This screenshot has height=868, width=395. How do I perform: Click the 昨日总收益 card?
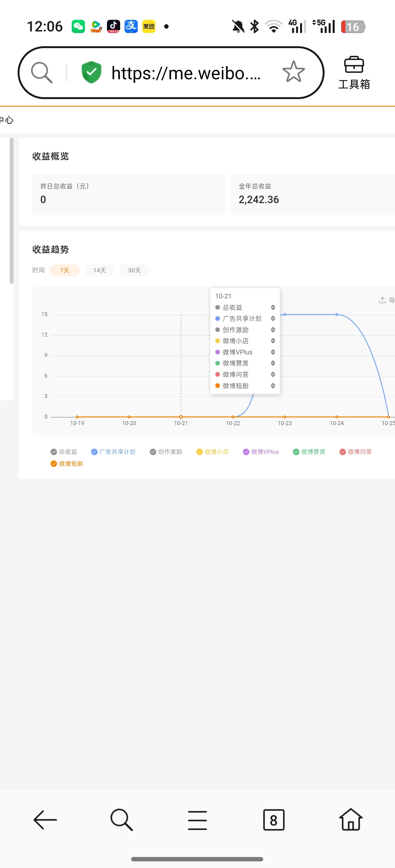(129, 194)
